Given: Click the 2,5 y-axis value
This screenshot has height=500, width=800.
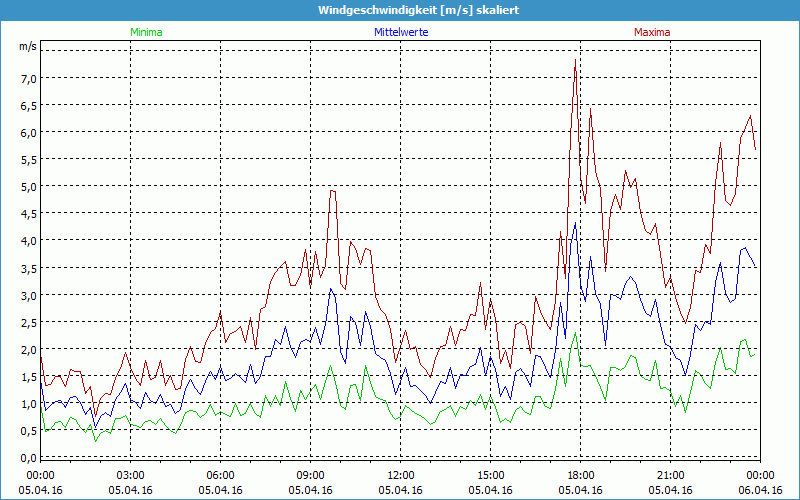Looking at the screenshot, I should 29,322.
